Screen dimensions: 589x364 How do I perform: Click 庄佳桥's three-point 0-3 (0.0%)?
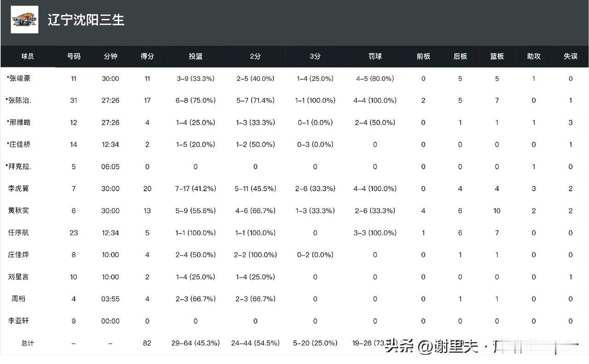coord(315,144)
